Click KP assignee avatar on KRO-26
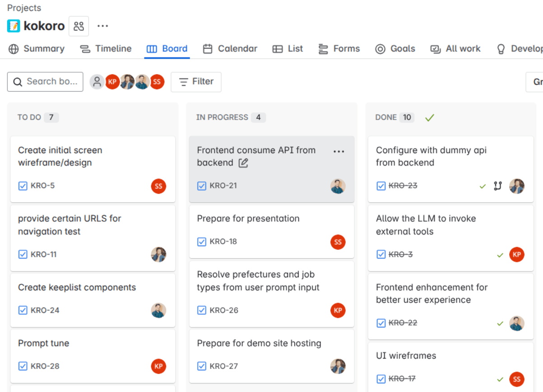 [x=338, y=310]
